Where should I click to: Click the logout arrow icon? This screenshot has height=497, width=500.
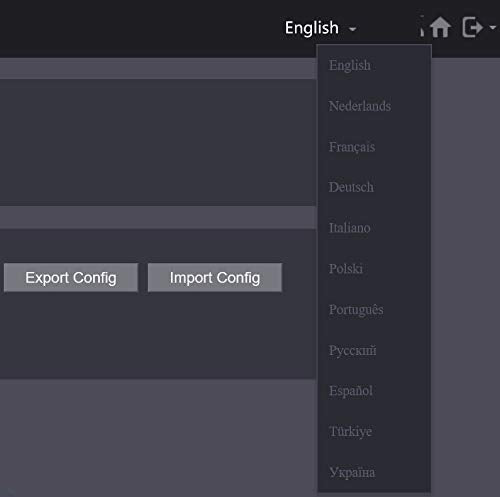click(472, 27)
